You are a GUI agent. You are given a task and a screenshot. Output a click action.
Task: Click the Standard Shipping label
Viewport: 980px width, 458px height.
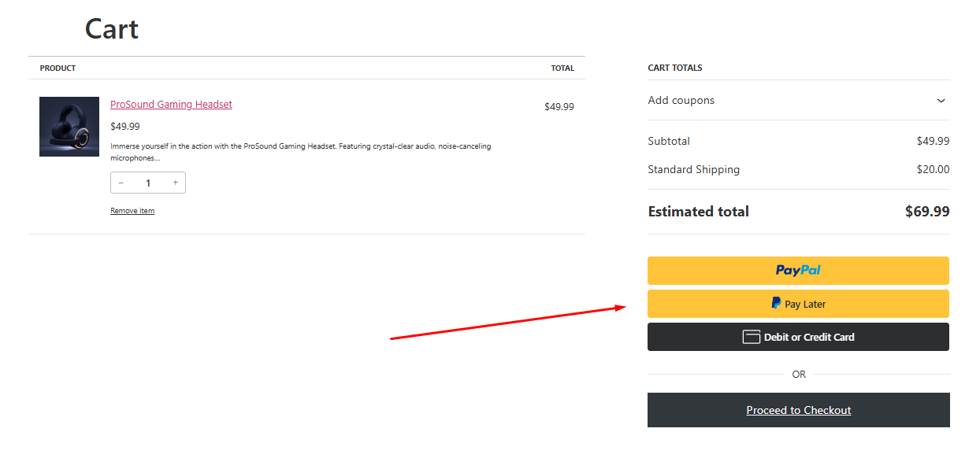point(694,169)
